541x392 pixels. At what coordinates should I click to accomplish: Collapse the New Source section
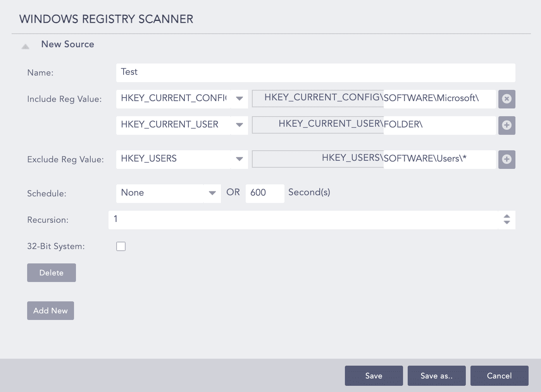pyautogui.click(x=26, y=46)
